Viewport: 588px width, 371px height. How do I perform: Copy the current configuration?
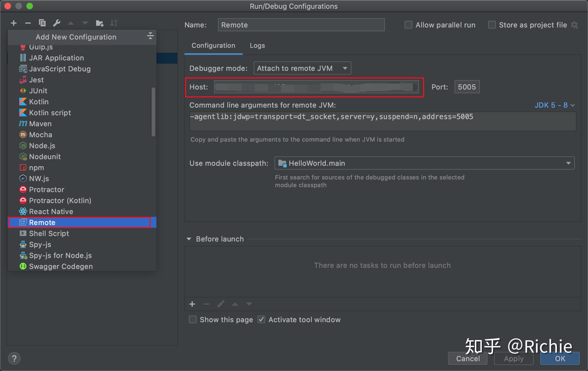click(x=42, y=23)
